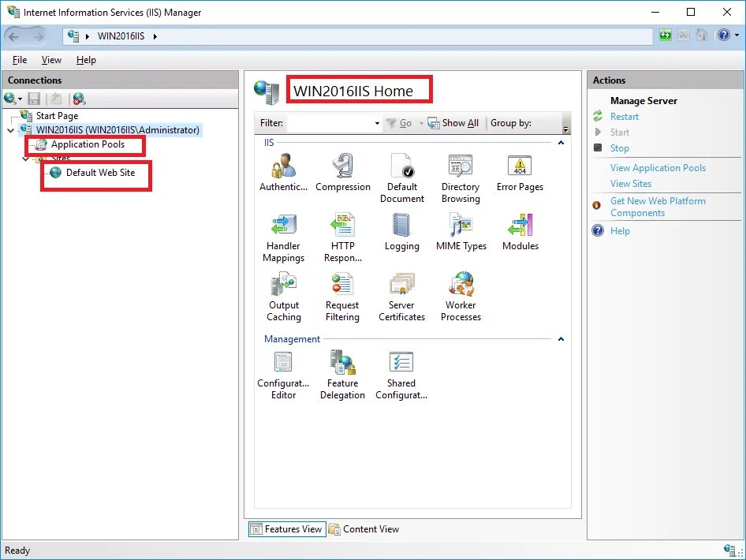
Task: Click the Forward navigation arrow
Action: (x=37, y=36)
